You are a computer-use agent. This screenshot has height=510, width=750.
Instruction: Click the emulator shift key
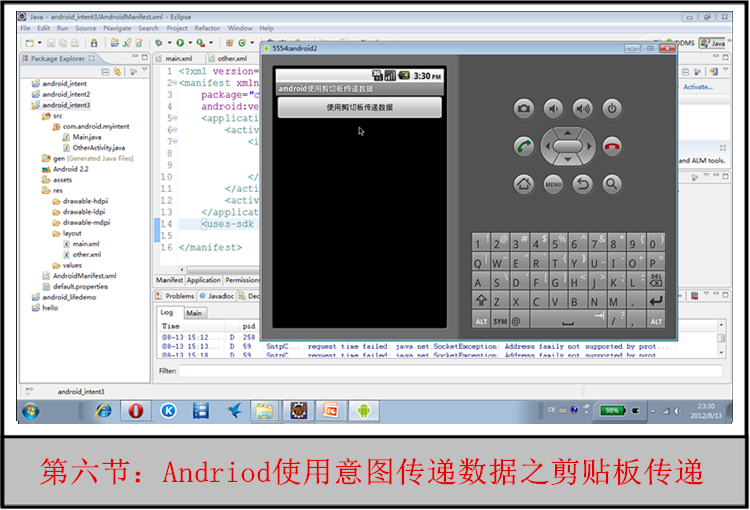point(481,300)
